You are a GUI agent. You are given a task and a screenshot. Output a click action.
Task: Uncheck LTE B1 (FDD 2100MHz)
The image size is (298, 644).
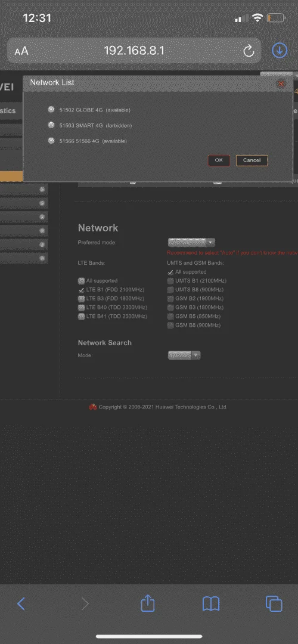(x=81, y=290)
